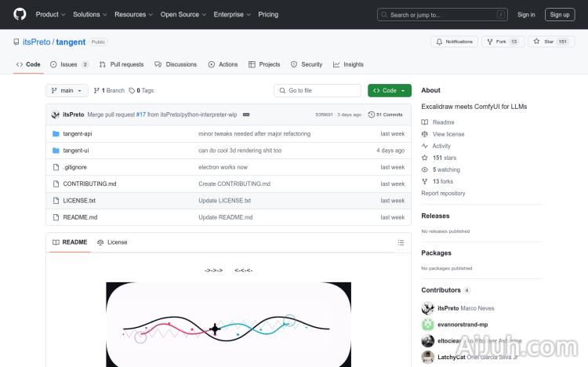Expand the Product menu
The image size is (588, 367).
(50, 14)
